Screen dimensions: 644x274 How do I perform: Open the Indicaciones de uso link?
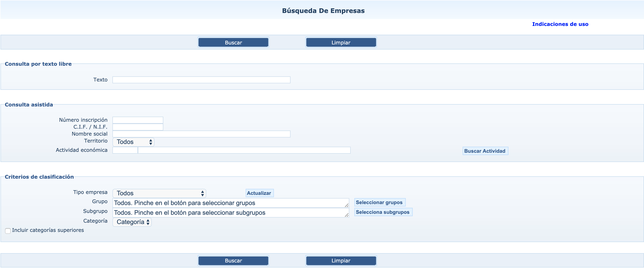click(x=560, y=24)
